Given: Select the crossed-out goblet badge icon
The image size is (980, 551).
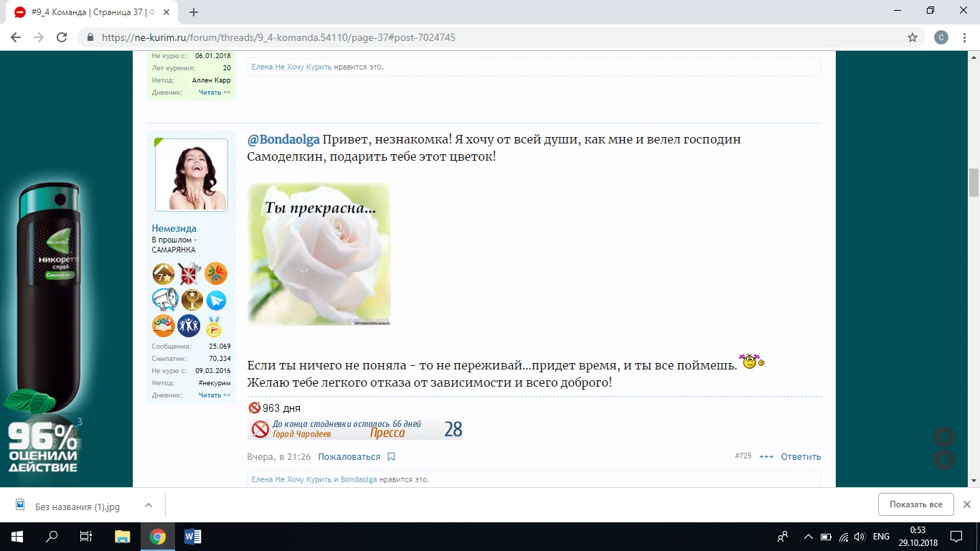Looking at the screenshot, I should 189,300.
